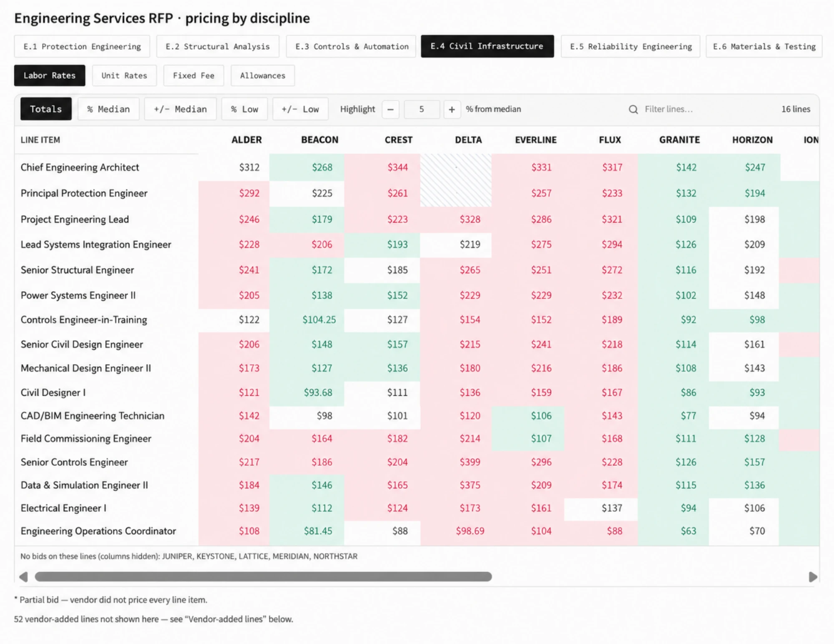Click Beacon's $104.25 Controls Engineer-in-Training cell
834x644 pixels.
tap(307, 320)
